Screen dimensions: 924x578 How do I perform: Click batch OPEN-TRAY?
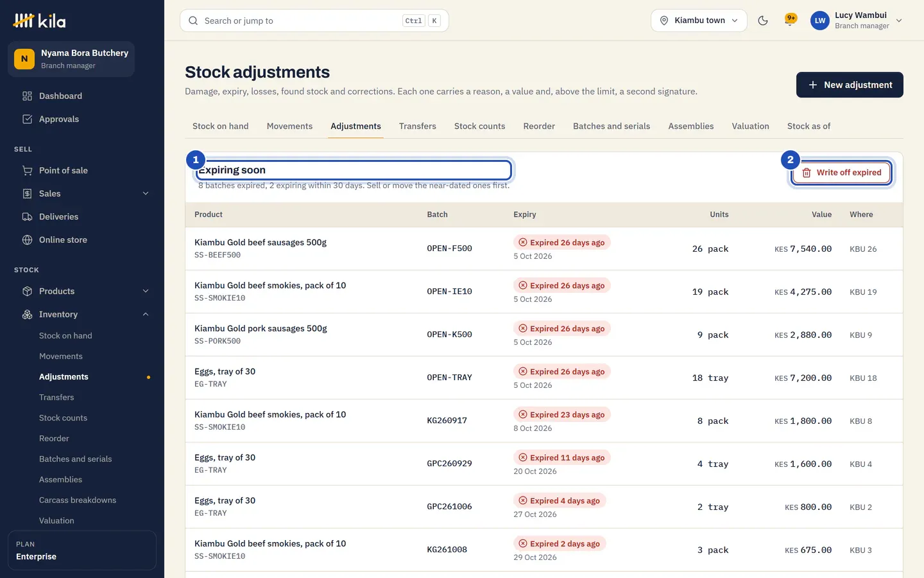[x=449, y=378]
